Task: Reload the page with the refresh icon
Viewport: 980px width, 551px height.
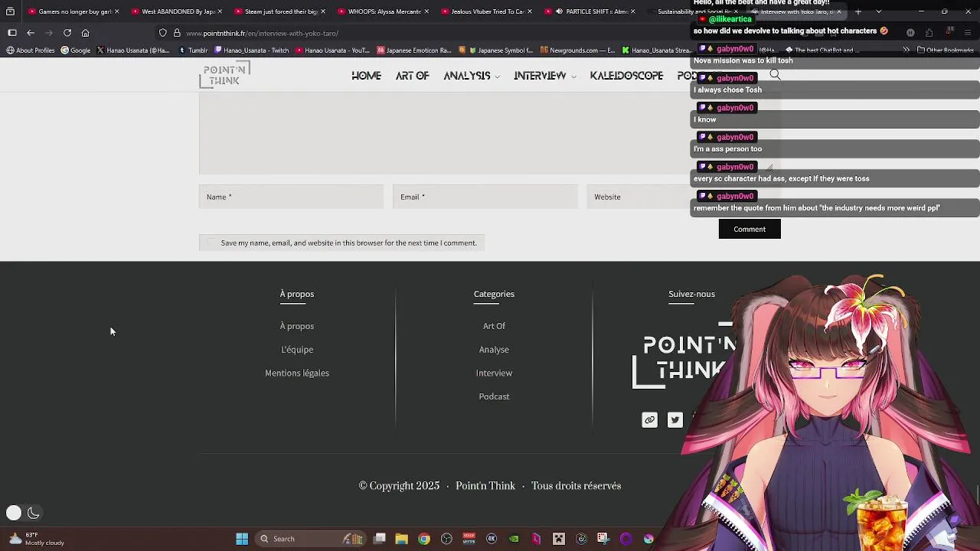Action: tap(67, 33)
